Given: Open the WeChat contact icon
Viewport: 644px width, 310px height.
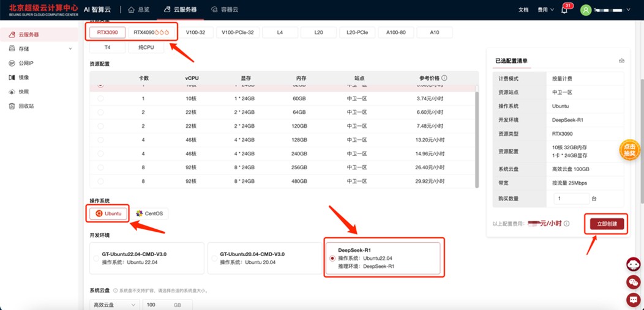Looking at the screenshot, I should 634,282.
